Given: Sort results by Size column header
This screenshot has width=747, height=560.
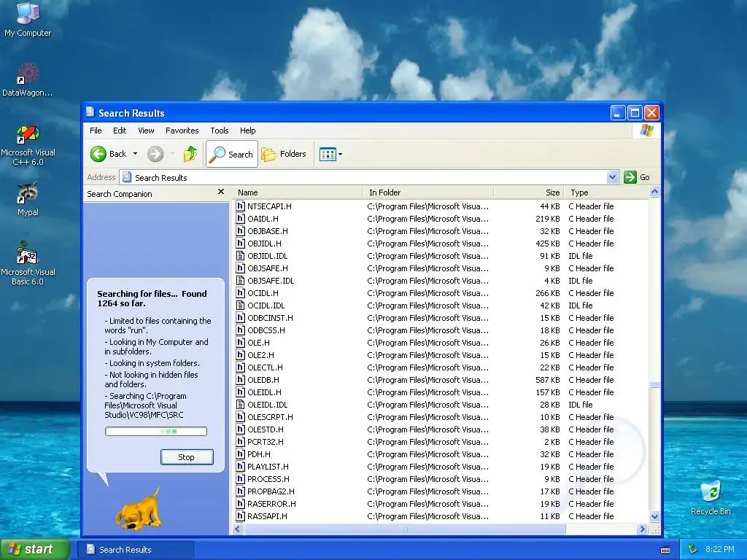Looking at the screenshot, I should click(x=529, y=192).
